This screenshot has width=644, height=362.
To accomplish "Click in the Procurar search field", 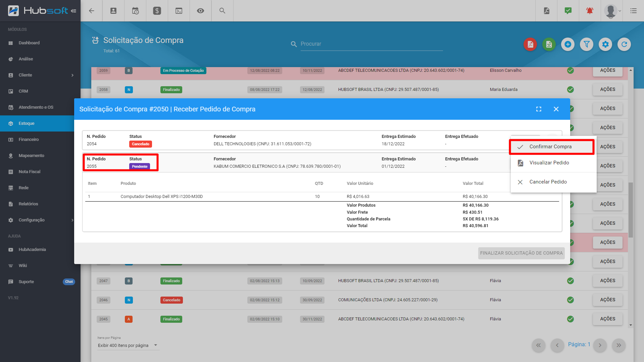I will [x=371, y=44].
